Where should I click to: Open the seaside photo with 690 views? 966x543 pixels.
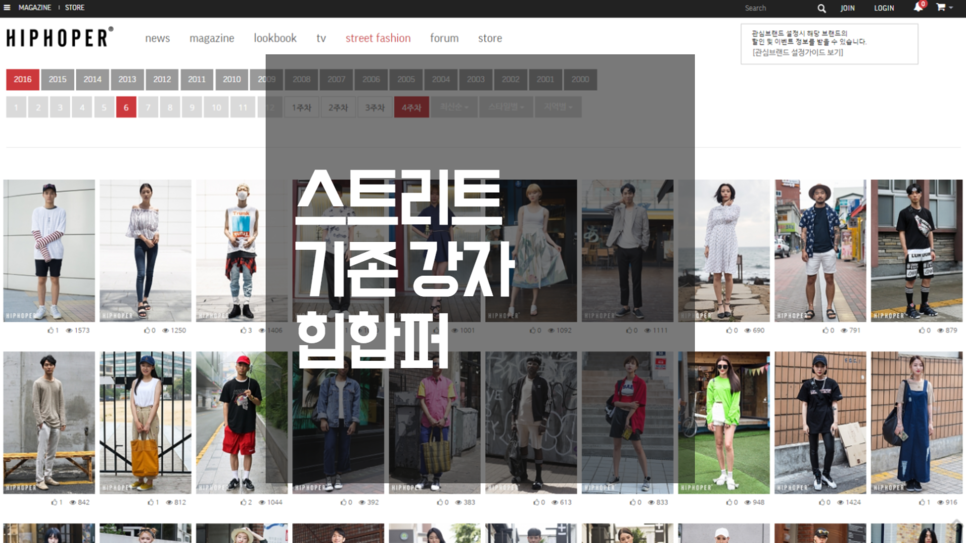point(724,251)
